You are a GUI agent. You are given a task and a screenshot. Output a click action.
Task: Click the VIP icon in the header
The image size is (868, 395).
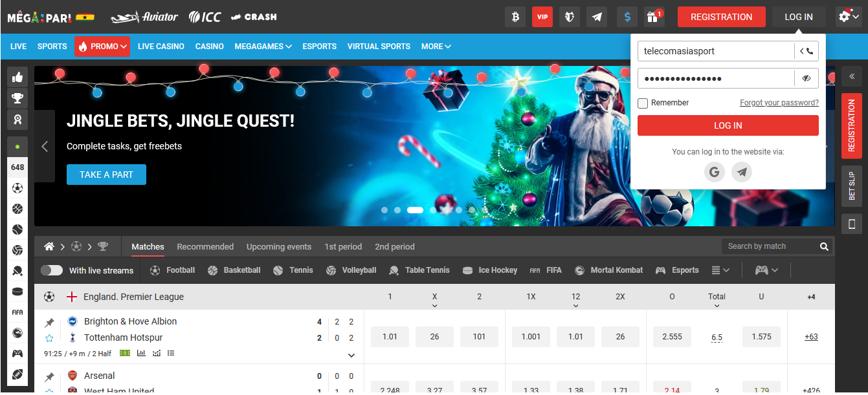pos(542,16)
